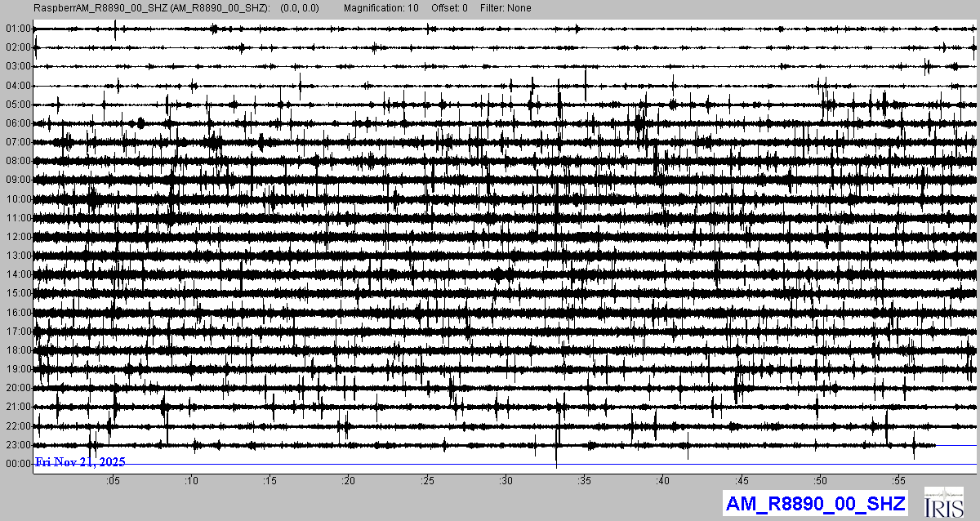
Task: Select the 01:00 hour trace label
Action: click(x=18, y=29)
